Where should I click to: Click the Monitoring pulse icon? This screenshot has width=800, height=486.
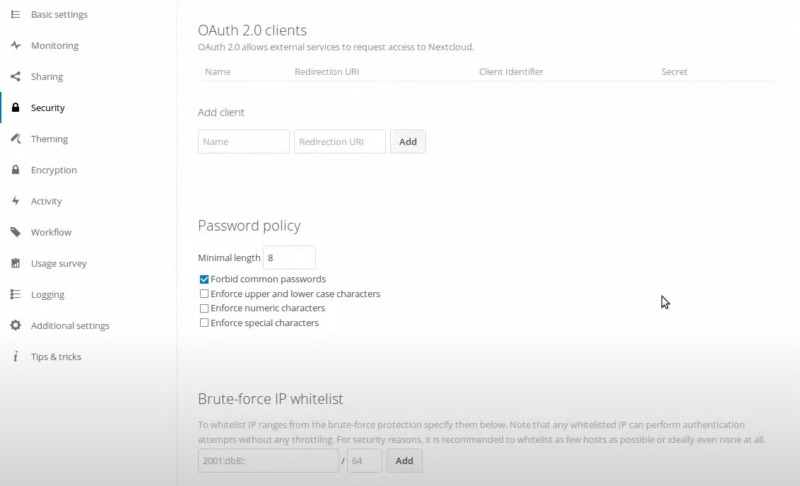click(x=15, y=46)
